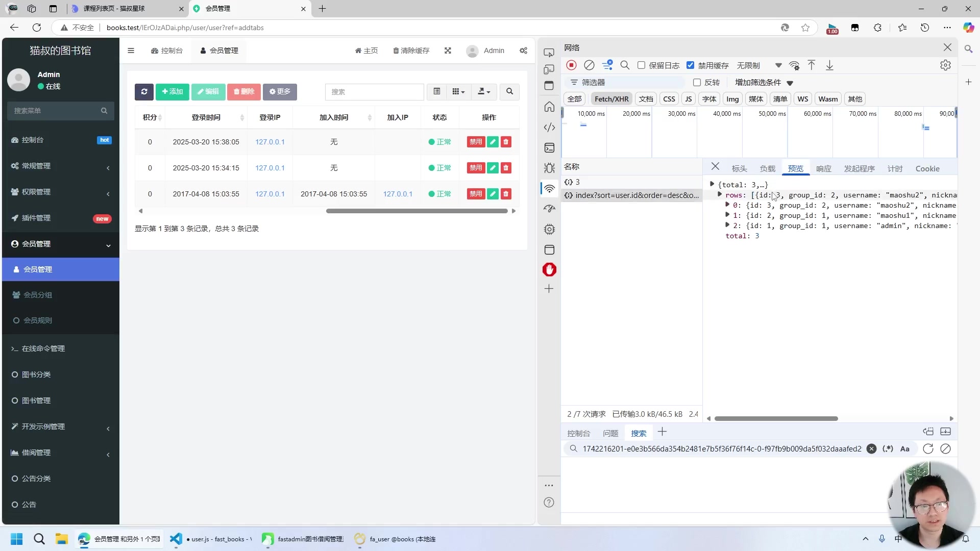
Task: Open the export table dropdown
Action: click(x=483, y=92)
